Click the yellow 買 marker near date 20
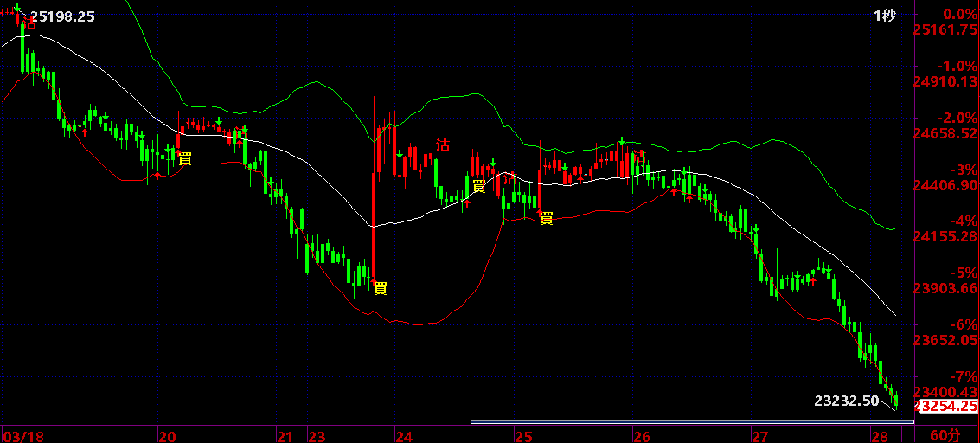This screenshot has width=980, height=443. (x=184, y=158)
